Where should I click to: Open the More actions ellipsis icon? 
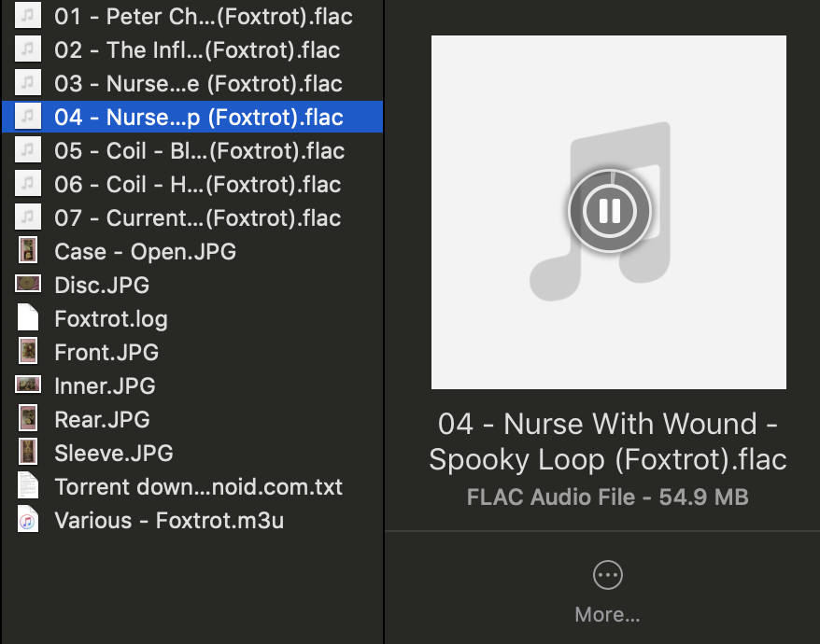(608, 575)
